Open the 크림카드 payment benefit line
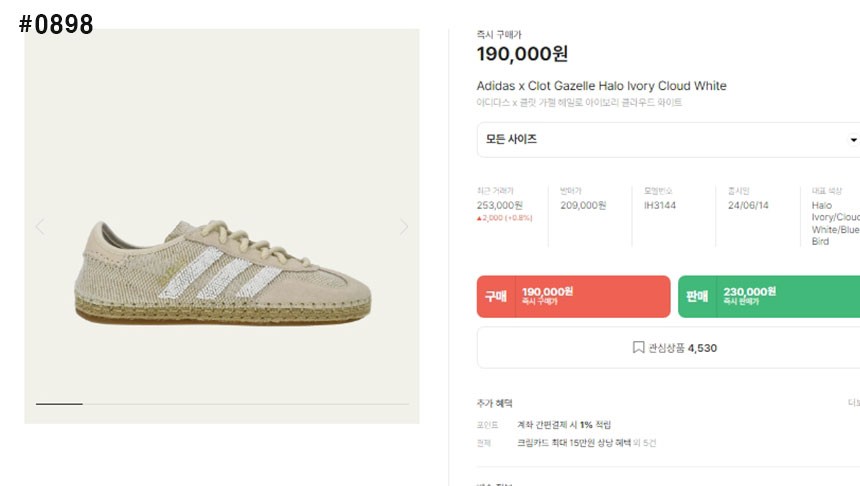 click(586, 442)
